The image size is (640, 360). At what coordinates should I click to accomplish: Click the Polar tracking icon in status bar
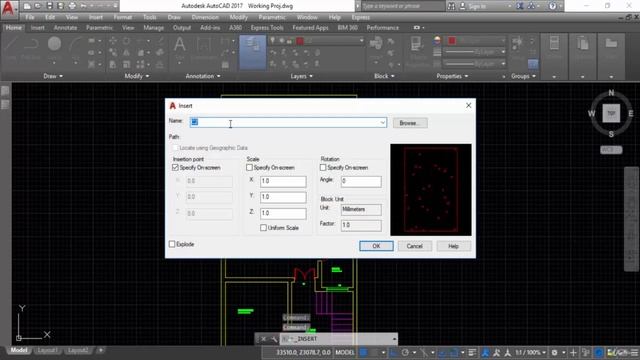point(405,352)
